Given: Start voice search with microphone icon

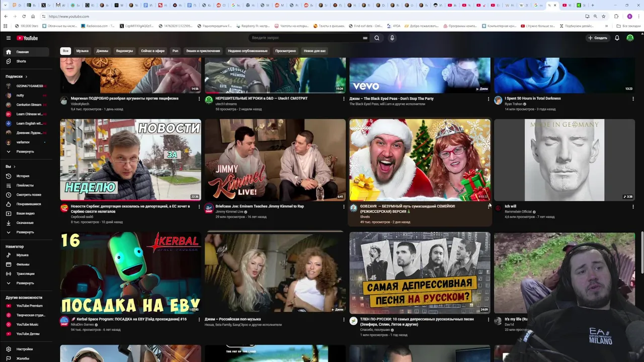Looking at the screenshot, I should point(392,38).
